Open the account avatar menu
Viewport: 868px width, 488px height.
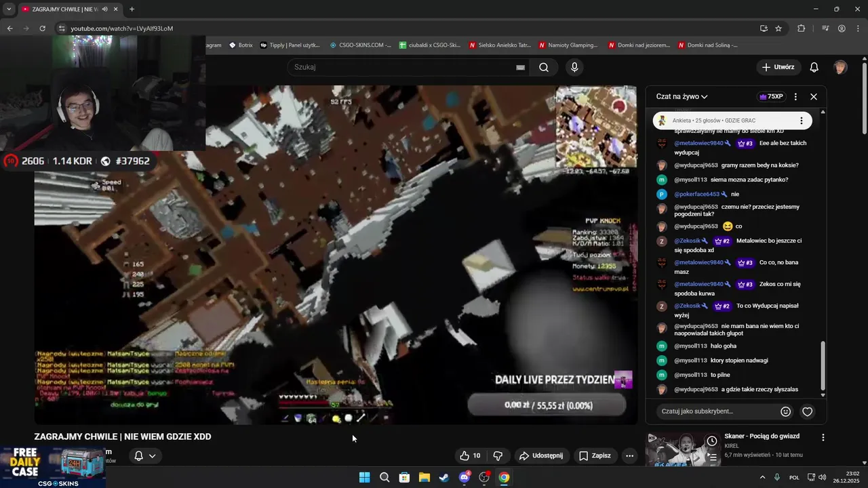pos(840,67)
